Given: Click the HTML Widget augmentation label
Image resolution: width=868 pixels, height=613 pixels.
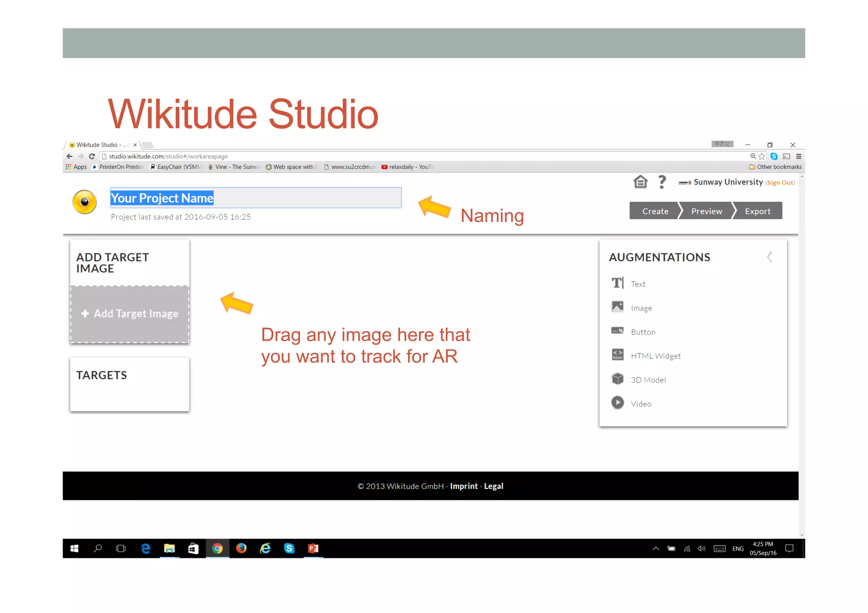Looking at the screenshot, I should tap(656, 356).
